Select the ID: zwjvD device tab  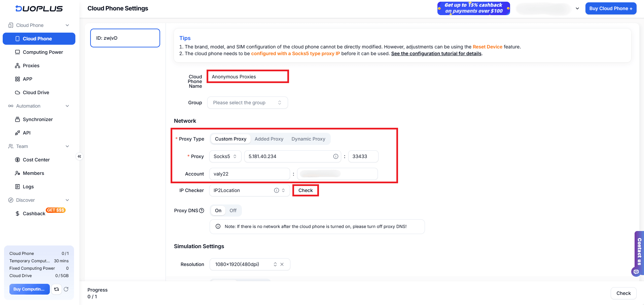125,38
